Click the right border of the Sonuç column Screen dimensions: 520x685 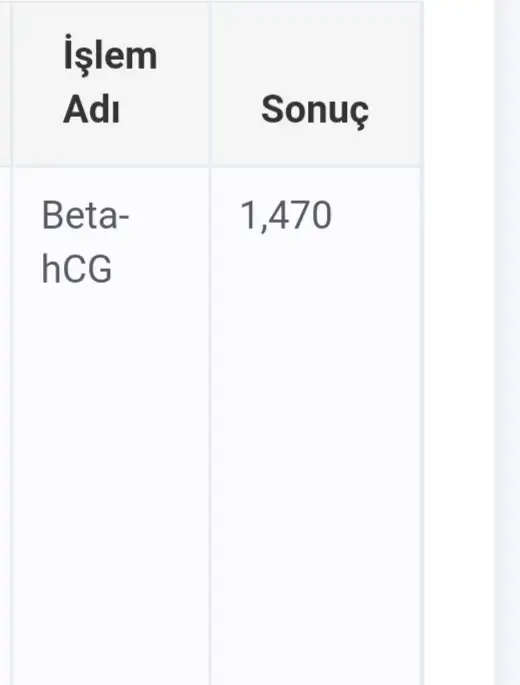click(x=422, y=342)
